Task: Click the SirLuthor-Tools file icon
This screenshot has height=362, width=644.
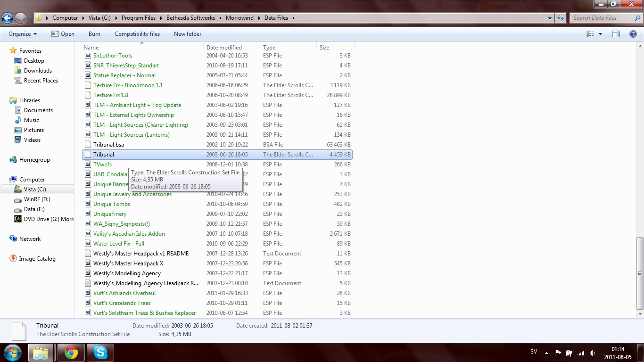Action: tap(88, 56)
